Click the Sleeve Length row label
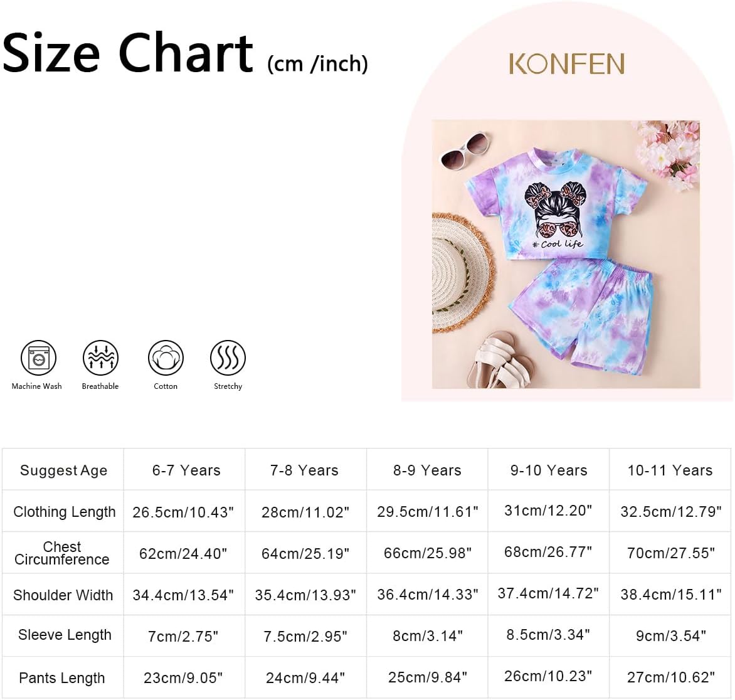 (65, 635)
